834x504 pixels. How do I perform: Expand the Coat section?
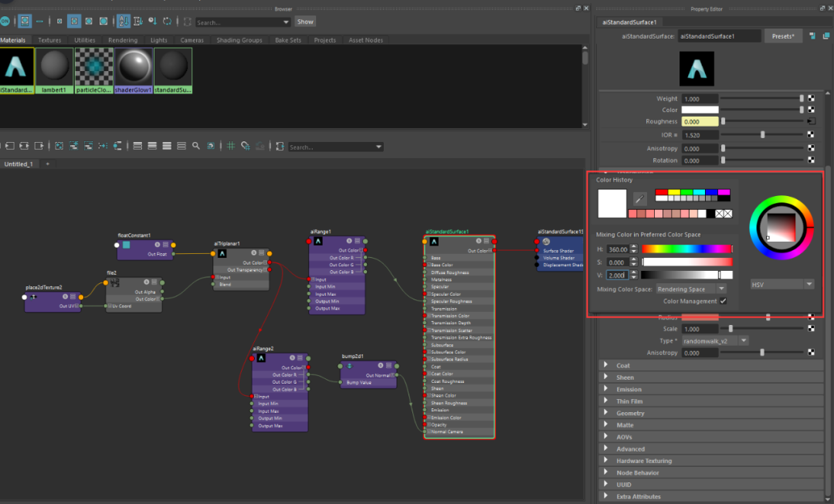click(x=606, y=365)
